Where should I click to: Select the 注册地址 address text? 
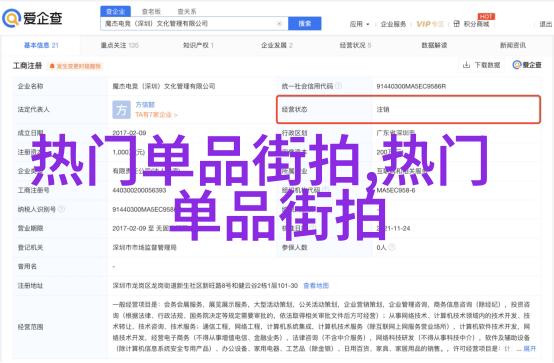(x=205, y=286)
